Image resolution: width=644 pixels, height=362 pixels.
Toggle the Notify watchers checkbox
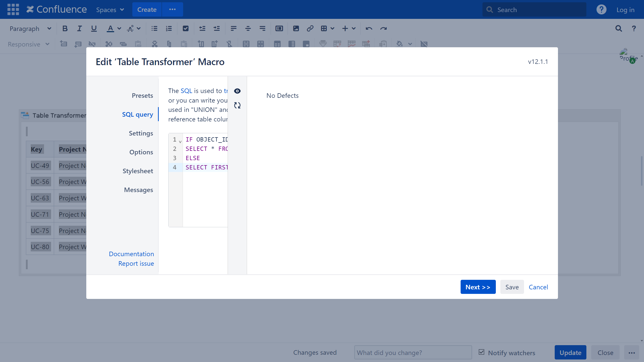(481, 352)
